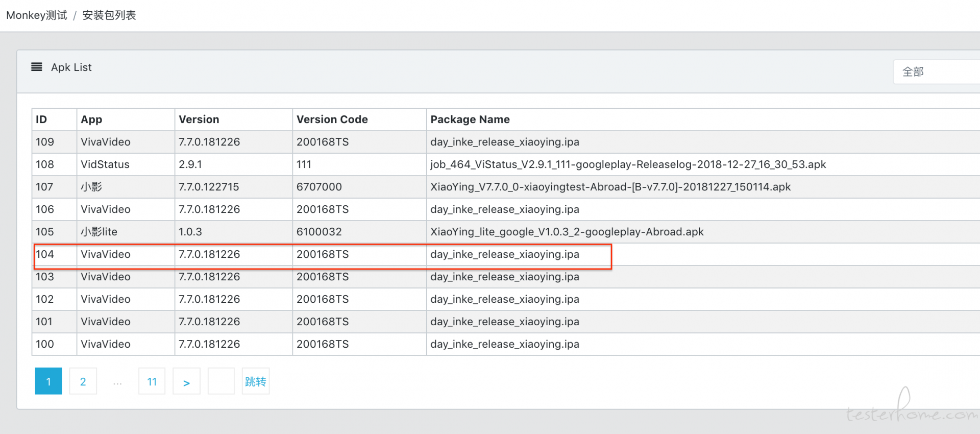The height and width of the screenshot is (434, 980).
Task: Click version code 111
Action: [x=304, y=164]
